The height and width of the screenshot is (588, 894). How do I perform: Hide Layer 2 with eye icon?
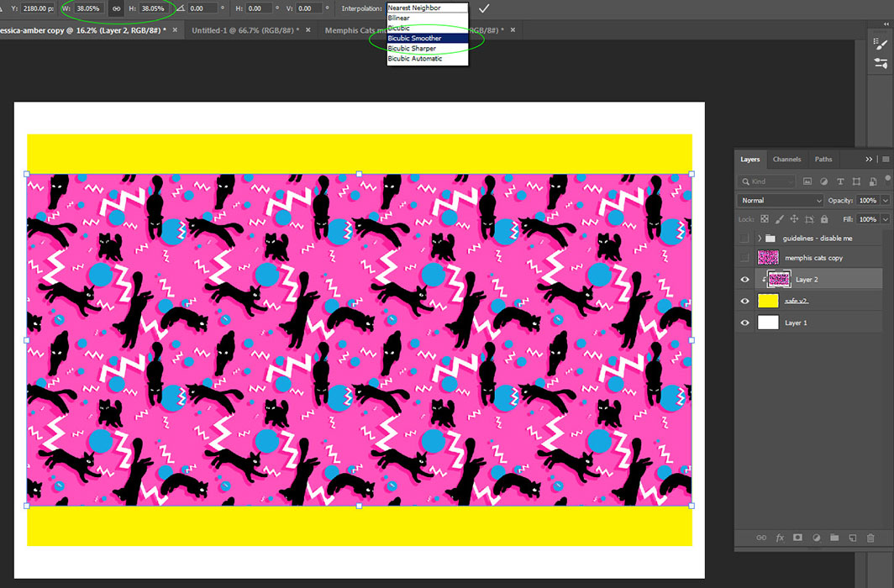pos(744,280)
